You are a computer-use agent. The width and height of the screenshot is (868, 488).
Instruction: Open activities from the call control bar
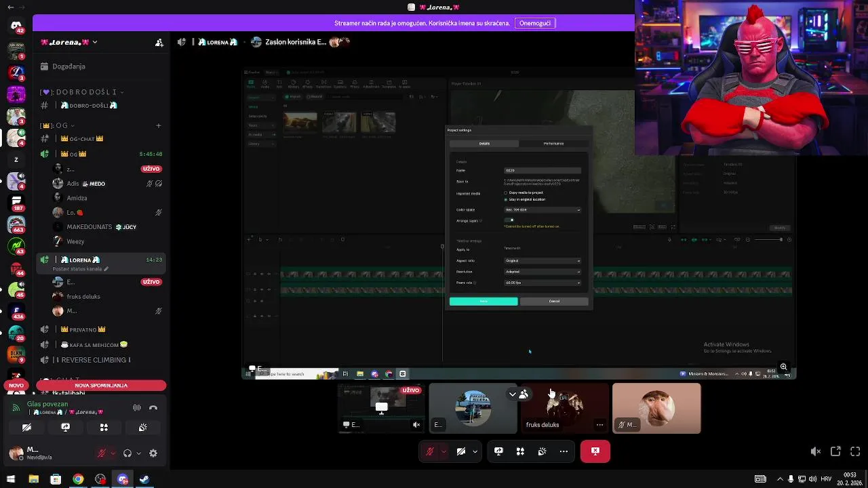(x=520, y=451)
